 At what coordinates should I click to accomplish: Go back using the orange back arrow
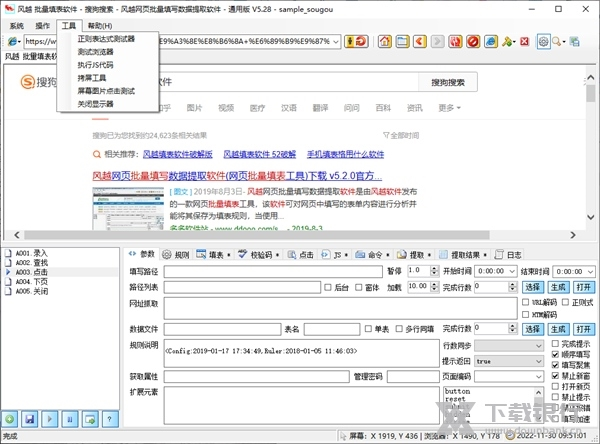(420, 41)
